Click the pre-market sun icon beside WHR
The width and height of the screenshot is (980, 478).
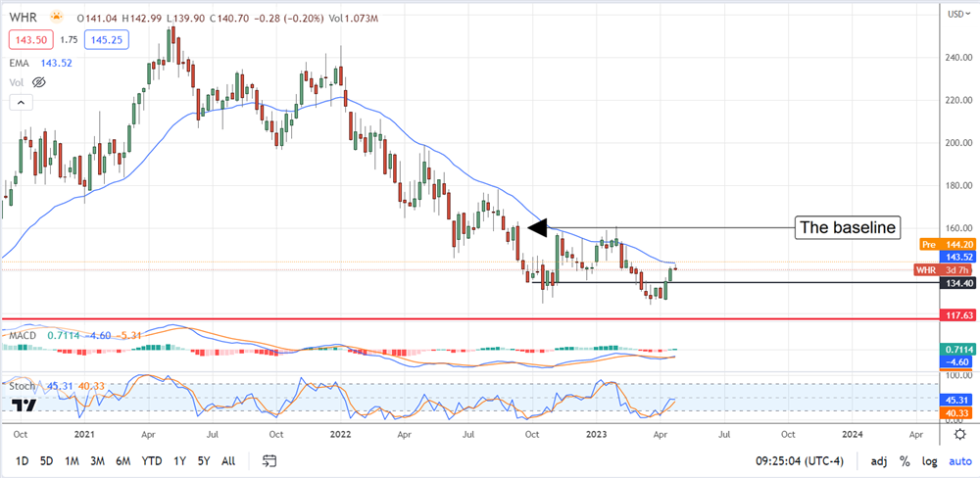[x=58, y=17]
